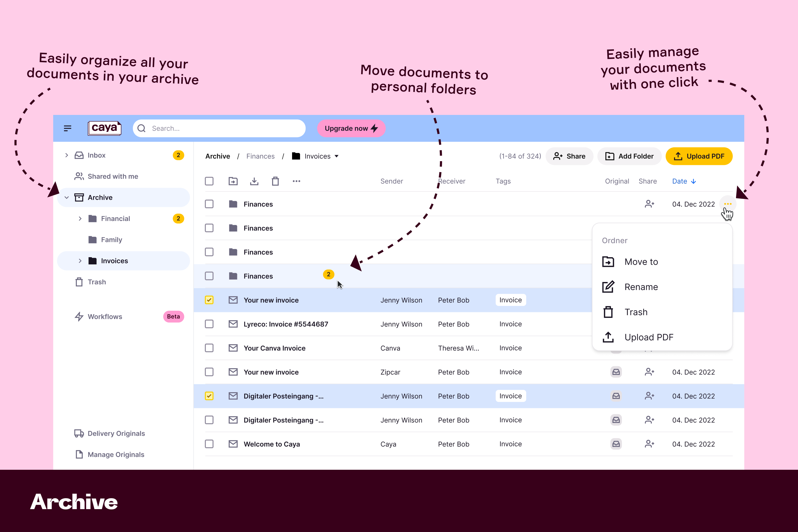Click the Upgrade now button
The width and height of the screenshot is (798, 532).
click(x=351, y=128)
